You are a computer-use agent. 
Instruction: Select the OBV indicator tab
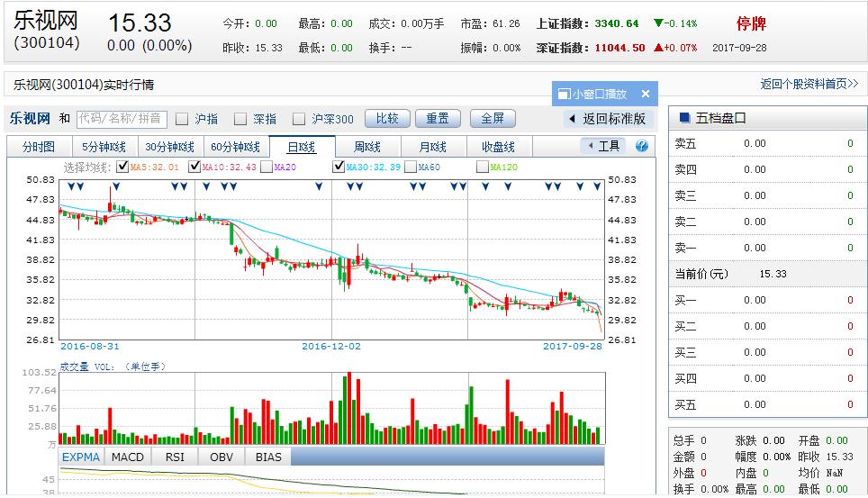click(x=222, y=457)
